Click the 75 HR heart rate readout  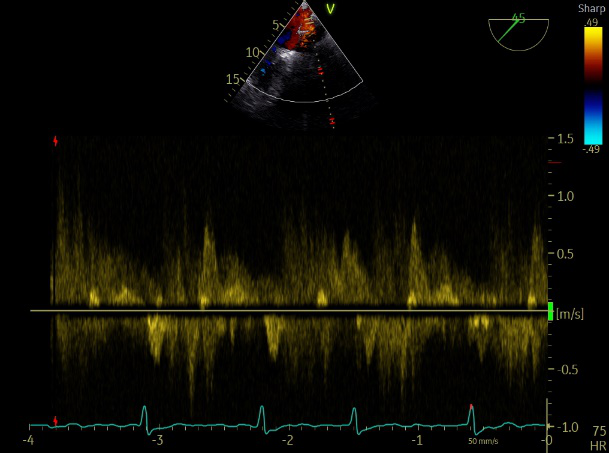click(x=598, y=435)
